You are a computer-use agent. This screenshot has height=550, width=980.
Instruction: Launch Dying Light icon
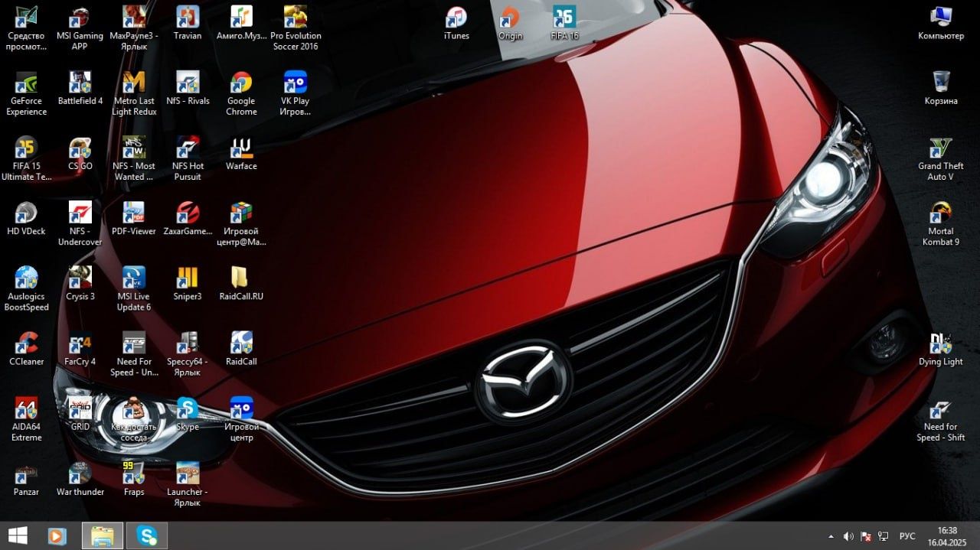(x=941, y=348)
